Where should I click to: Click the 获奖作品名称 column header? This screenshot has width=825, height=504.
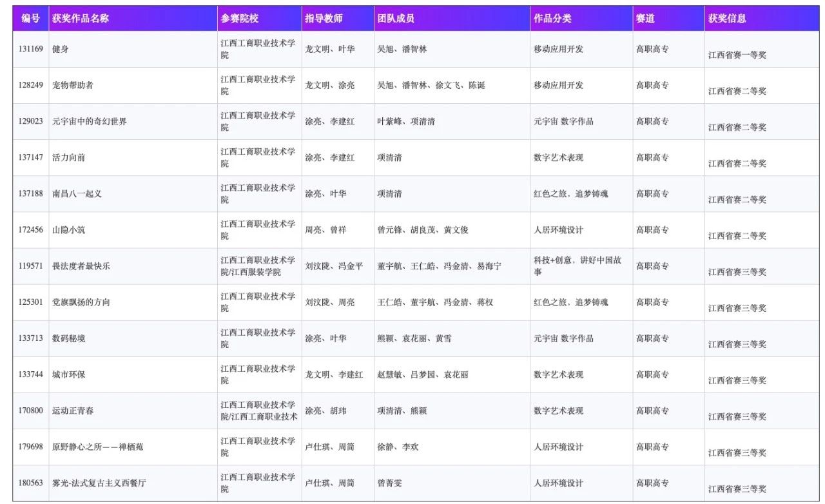coord(81,19)
